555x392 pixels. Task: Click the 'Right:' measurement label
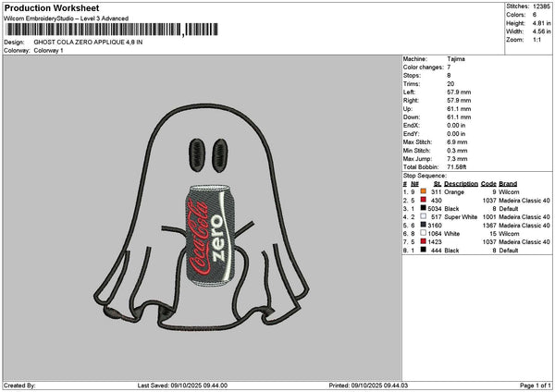[x=411, y=101]
